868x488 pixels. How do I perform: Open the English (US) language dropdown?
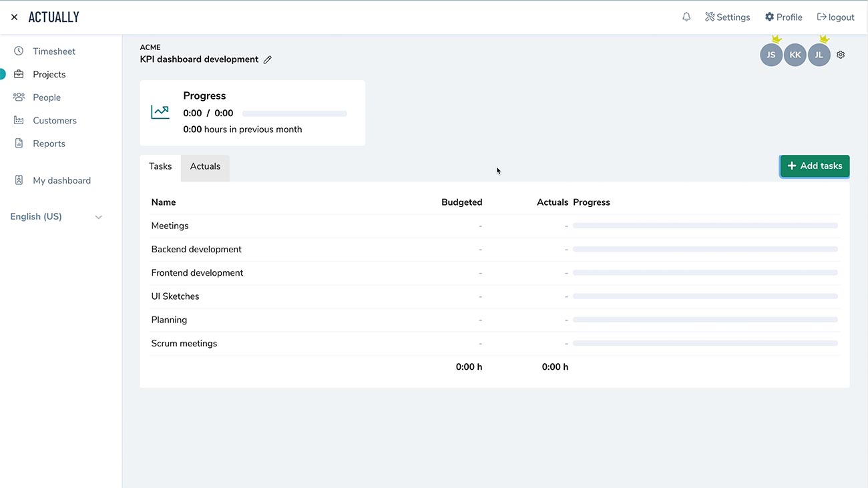(56, 216)
